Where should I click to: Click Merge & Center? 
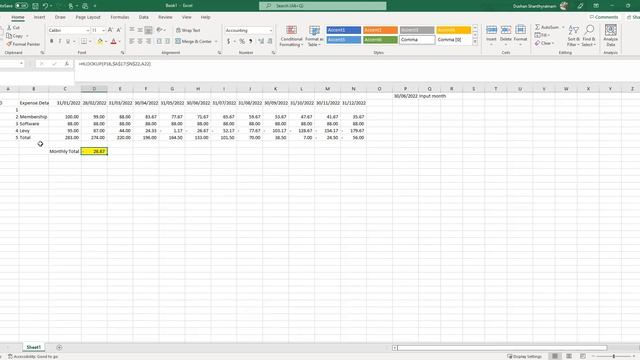(193, 41)
